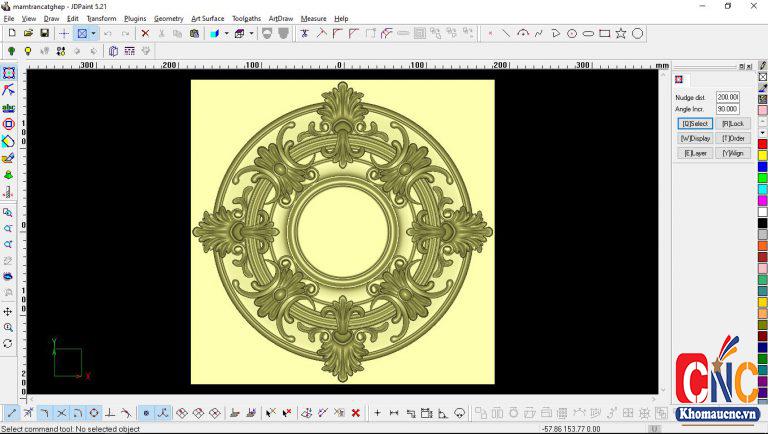768x434 pixels.
Task: Click the Save floppy disk icon
Action: pyautogui.click(x=44, y=33)
